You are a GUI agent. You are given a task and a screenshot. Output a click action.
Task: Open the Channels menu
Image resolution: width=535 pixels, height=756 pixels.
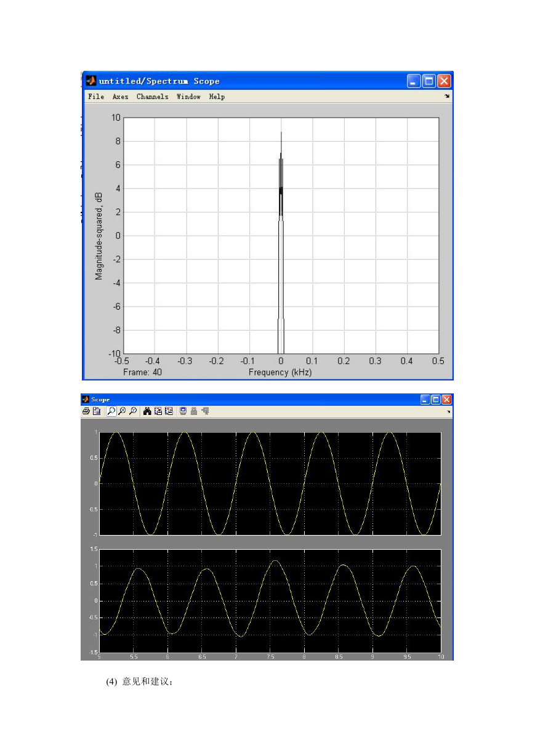[x=152, y=97]
